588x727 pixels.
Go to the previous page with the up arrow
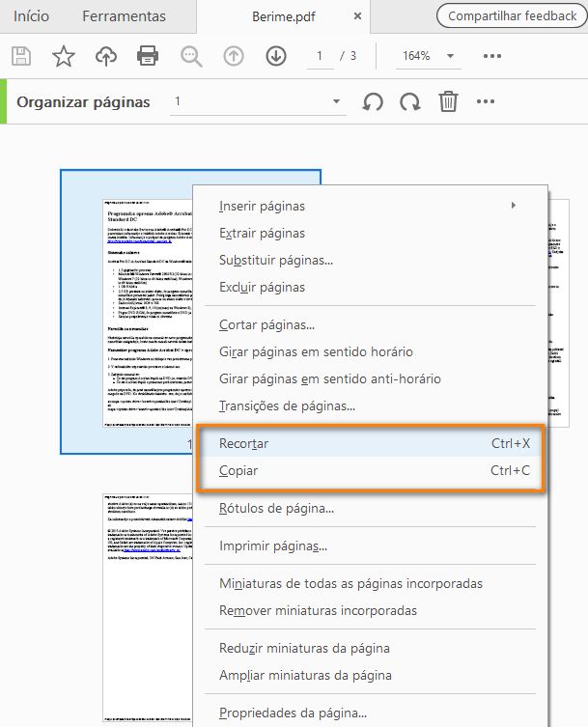point(234,56)
